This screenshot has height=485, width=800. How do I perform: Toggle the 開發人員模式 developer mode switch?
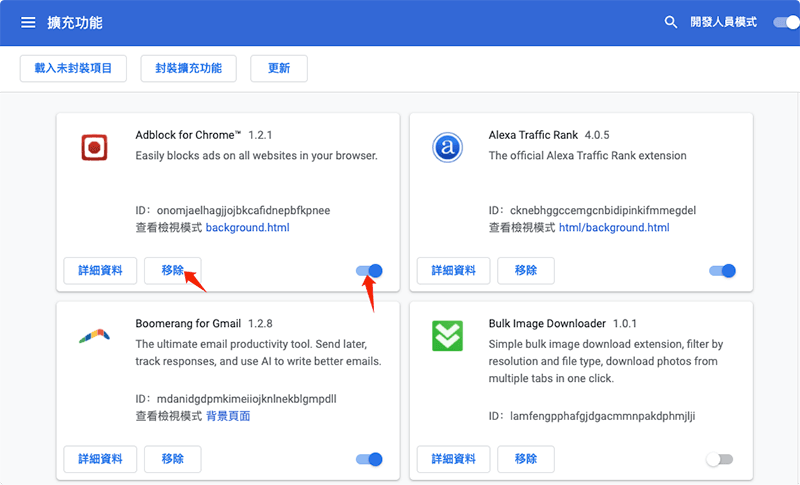[786, 22]
